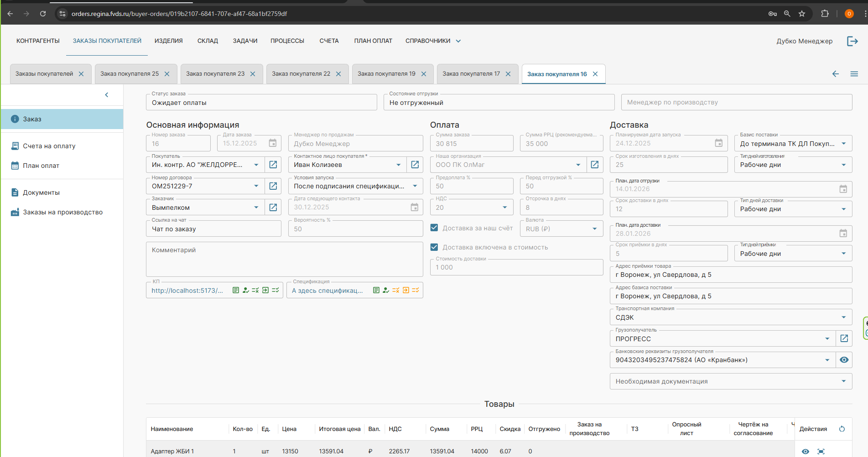Open the hamburger tab list menu
This screenshot has height=457, width=868.
[x=854, y=74]
